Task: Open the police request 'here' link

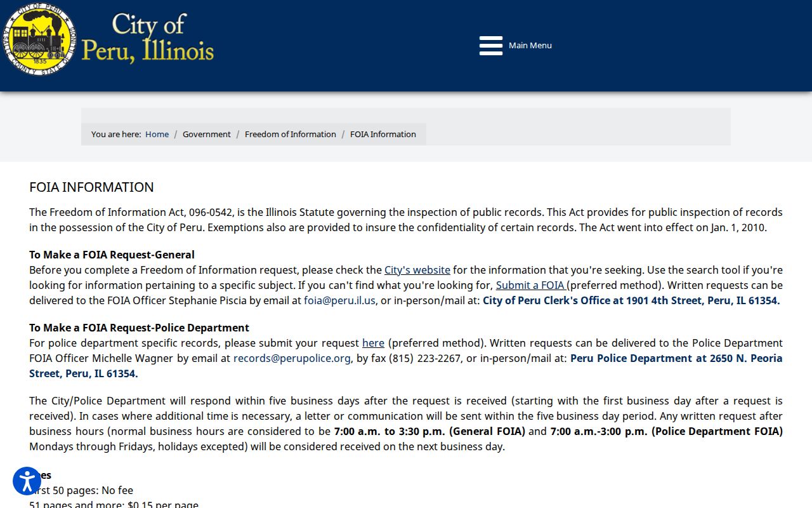Action: pyautogui.click(x=373, y=343)
